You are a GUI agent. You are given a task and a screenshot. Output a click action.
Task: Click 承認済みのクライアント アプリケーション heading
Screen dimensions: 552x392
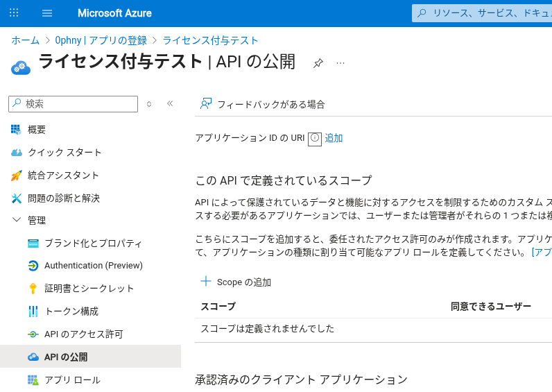click(x=302, y=380)
